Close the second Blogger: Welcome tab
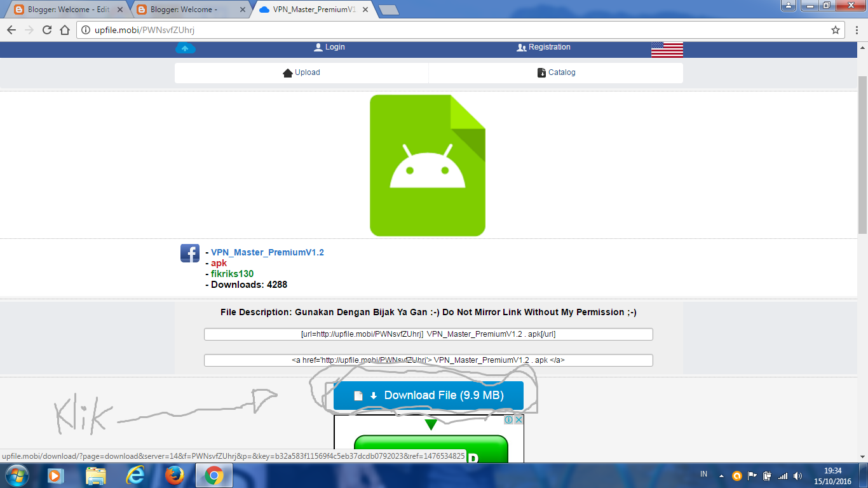The height and width of the screenshot is (488, 868). (x=242, y=10)
